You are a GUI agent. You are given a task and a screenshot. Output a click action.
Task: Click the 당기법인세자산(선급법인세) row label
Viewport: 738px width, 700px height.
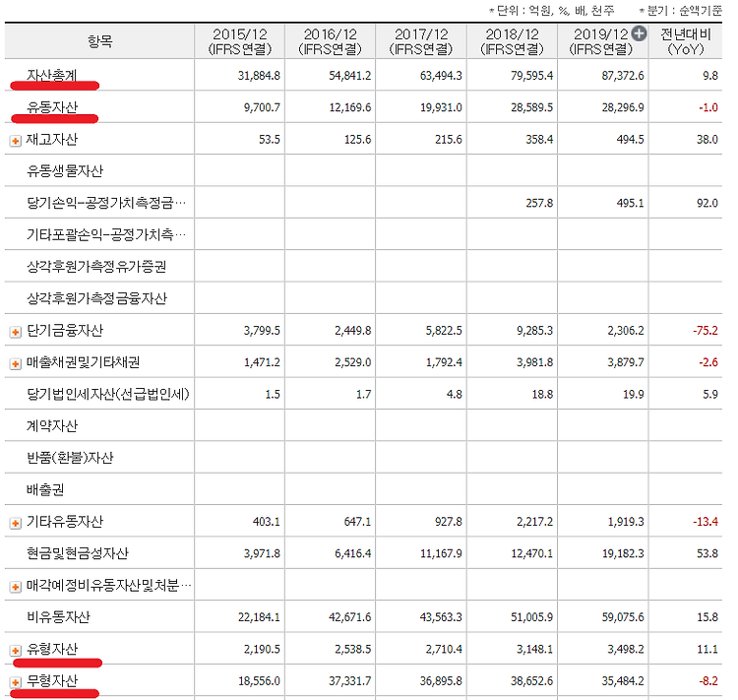(x=108, y=394)
